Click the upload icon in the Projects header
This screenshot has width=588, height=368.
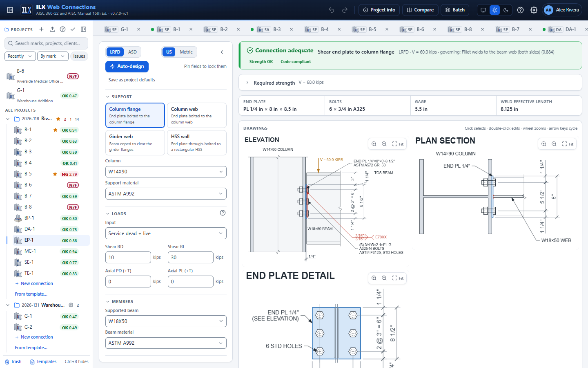click(52, 29)
